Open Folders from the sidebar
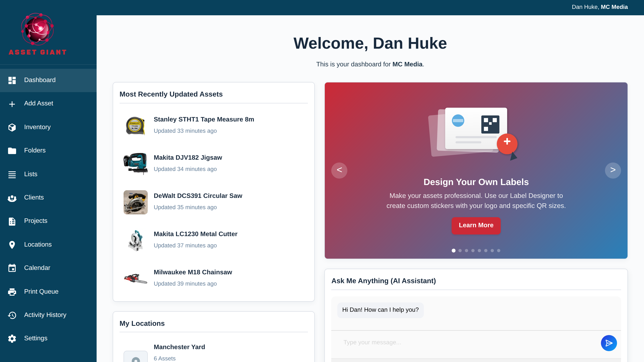Viewport: 644px width, 362px height. [48, 151]
